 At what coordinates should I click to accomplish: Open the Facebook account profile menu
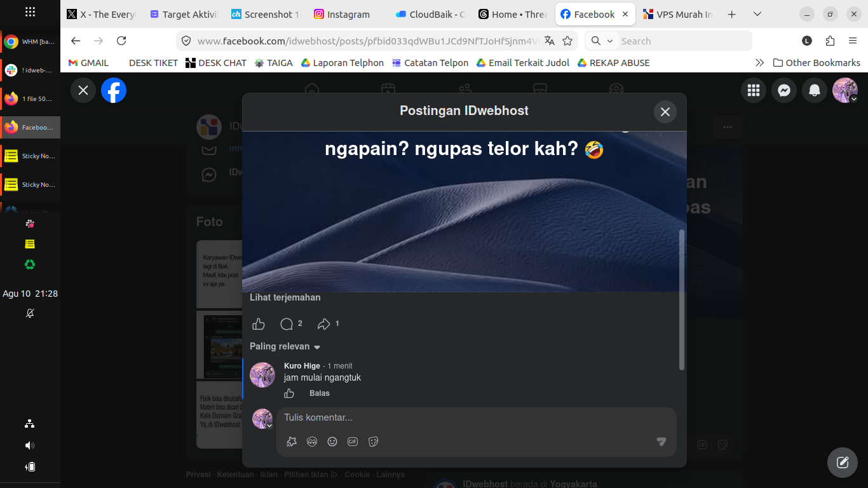click(845, 90)
